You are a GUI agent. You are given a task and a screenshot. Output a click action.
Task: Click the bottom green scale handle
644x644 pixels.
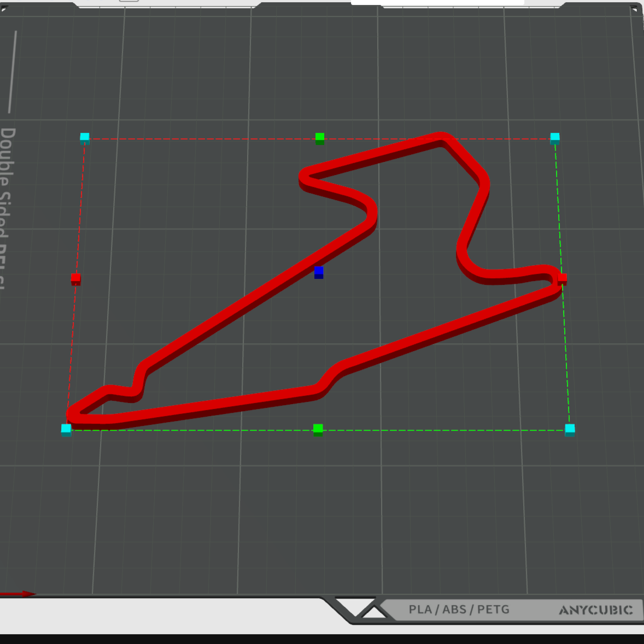coord(318,430)
